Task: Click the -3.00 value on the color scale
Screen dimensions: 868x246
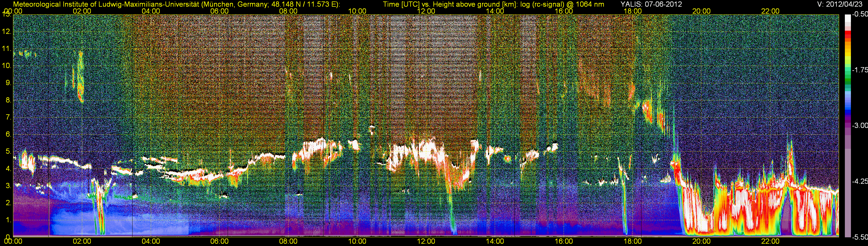Action: coord(859,125)
